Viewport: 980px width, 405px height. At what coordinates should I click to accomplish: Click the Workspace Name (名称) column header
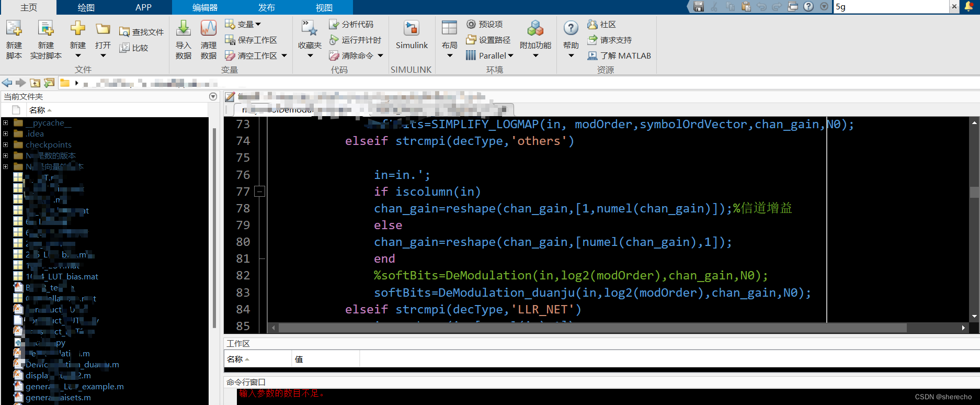[x=258, y=359]
